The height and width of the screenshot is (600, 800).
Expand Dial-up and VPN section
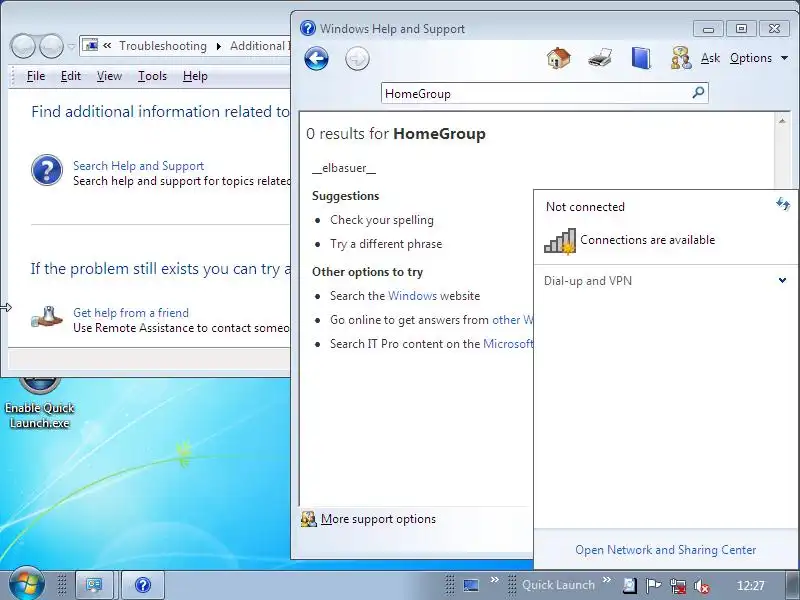pos(782,280)
